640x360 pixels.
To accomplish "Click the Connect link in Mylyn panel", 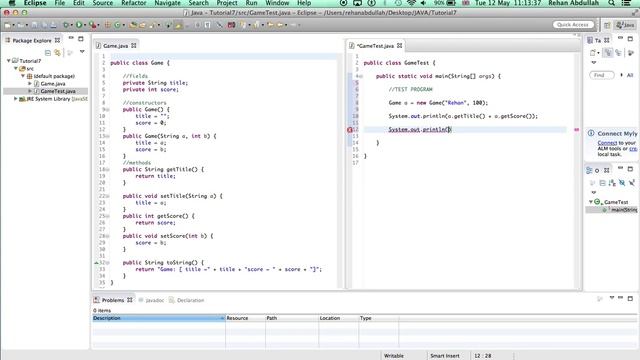I will 607,143.
